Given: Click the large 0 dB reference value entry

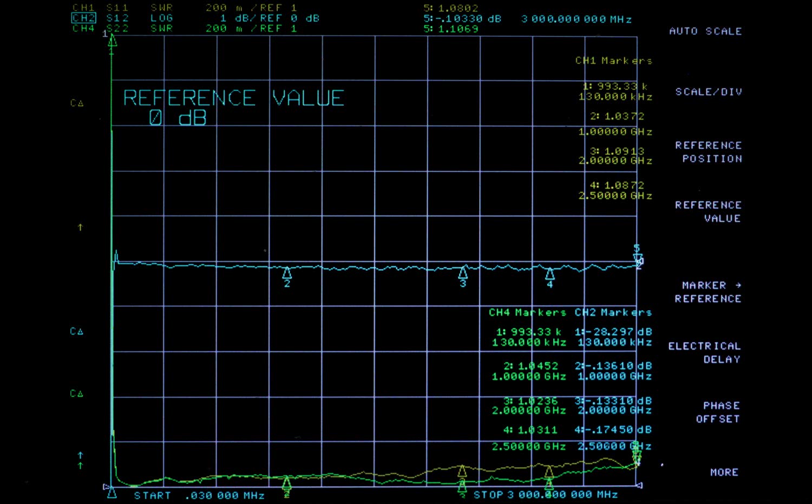Looking at the screenshot, I should click(178, 118).
